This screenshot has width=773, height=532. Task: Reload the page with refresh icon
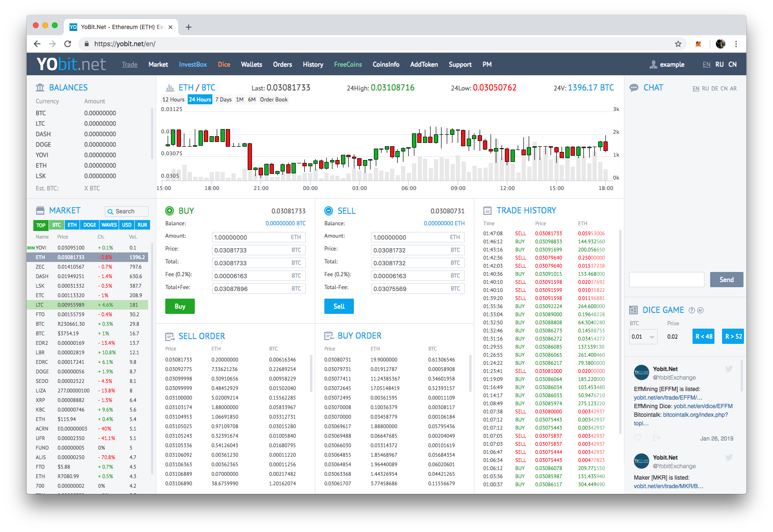pos(68,44)
